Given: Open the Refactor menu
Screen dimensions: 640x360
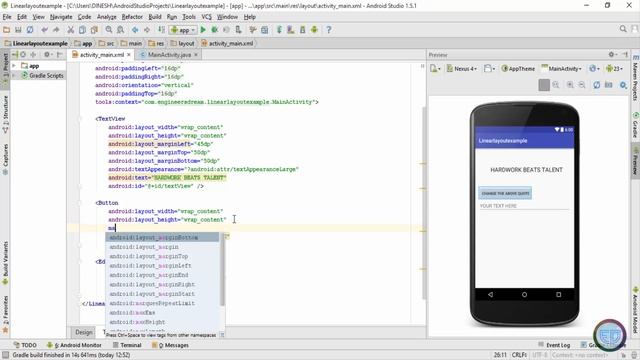Looking at the screenshot, I should [132, 17].
